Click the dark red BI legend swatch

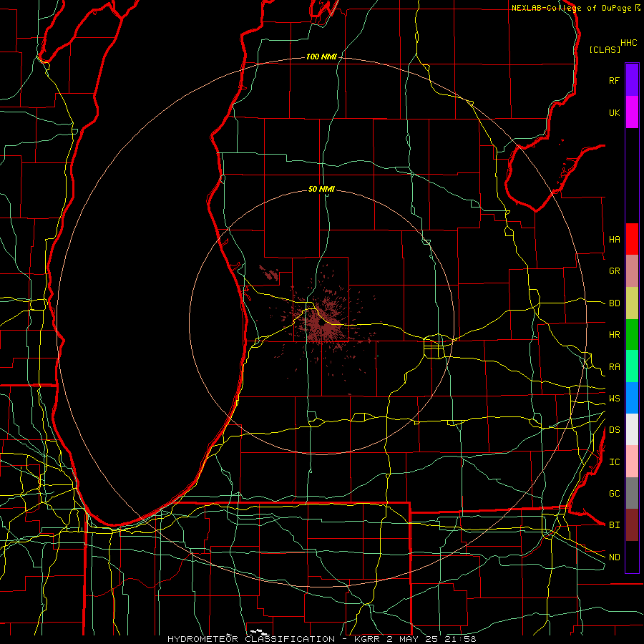click(632, 525)
